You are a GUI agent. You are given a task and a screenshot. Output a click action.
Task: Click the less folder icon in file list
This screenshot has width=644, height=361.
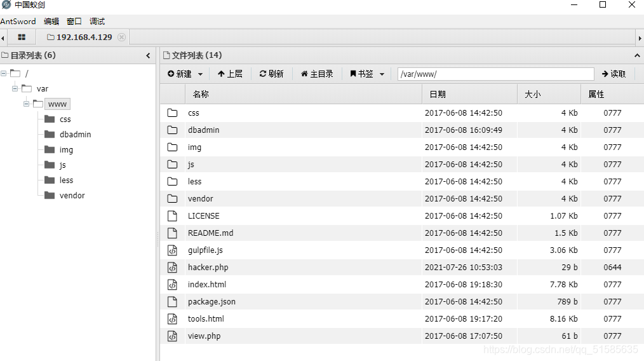pos(173,181)
